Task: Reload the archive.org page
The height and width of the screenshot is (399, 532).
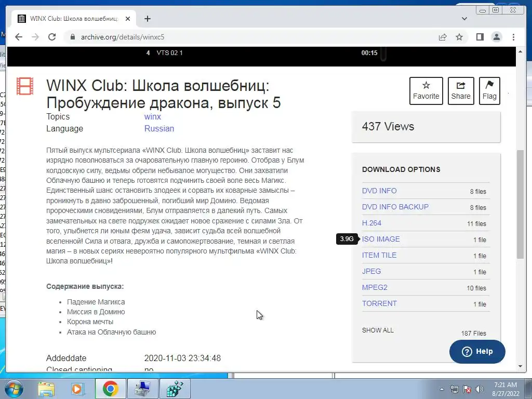Action: click(52, 37)
